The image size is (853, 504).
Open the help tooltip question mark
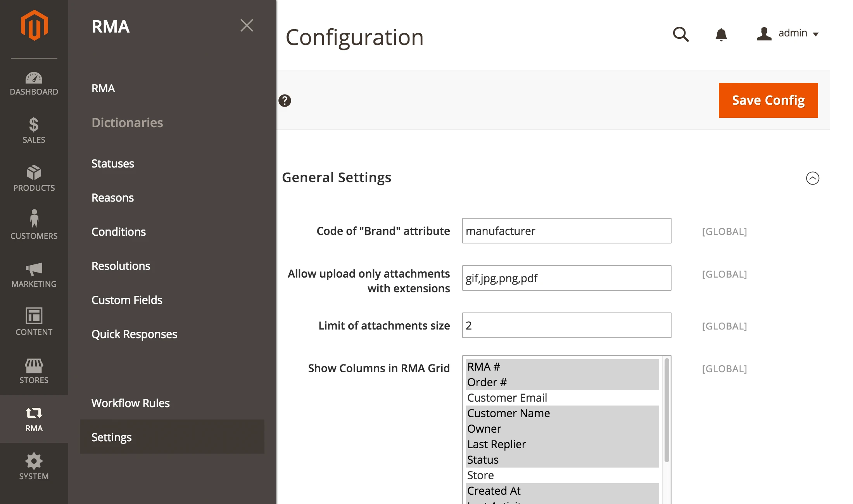285,101
